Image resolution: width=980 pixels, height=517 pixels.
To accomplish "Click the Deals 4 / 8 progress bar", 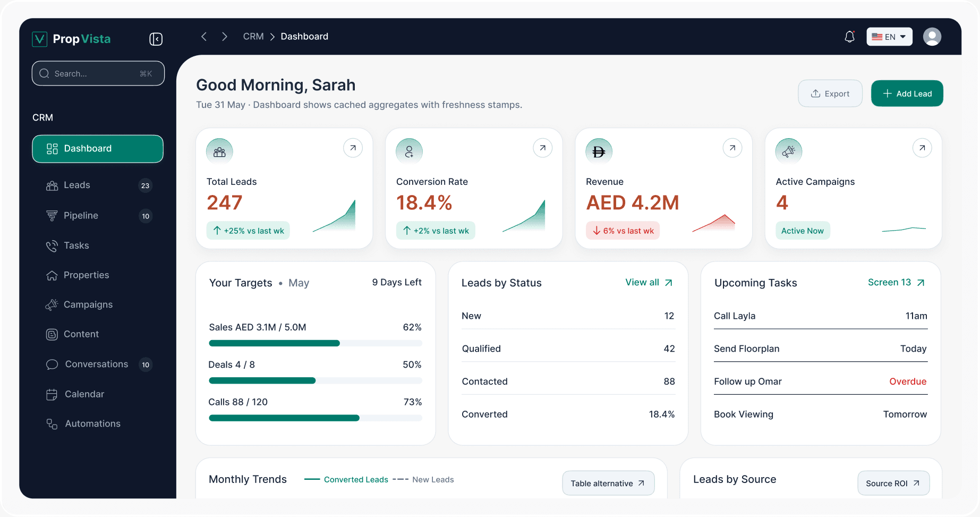I will [316, 380].
